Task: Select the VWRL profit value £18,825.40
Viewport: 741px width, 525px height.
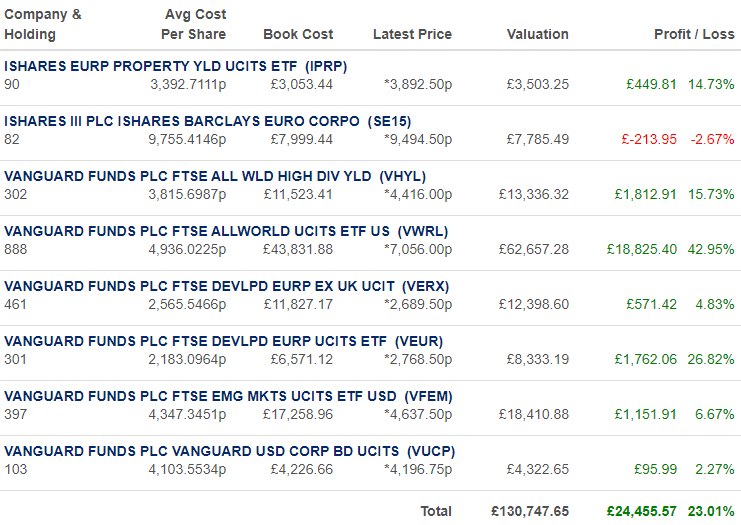Action: [642, 250]
